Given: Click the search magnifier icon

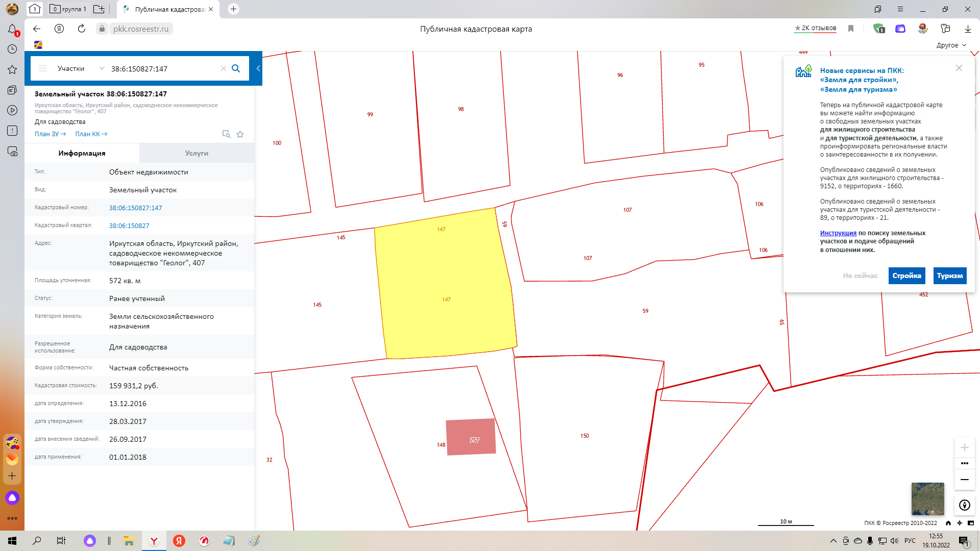Looking at the screenshot, I should pyautogui.click(x=236, y=68).
